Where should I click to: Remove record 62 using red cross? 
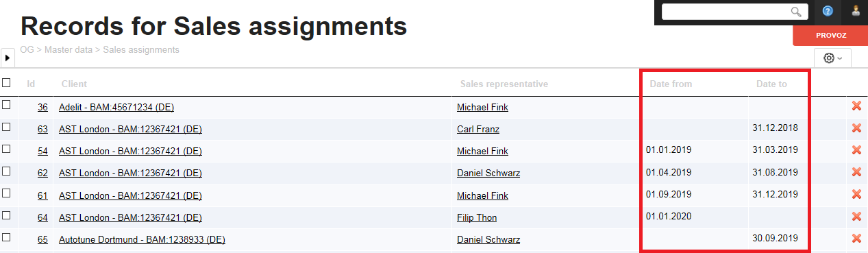[856, 172]
